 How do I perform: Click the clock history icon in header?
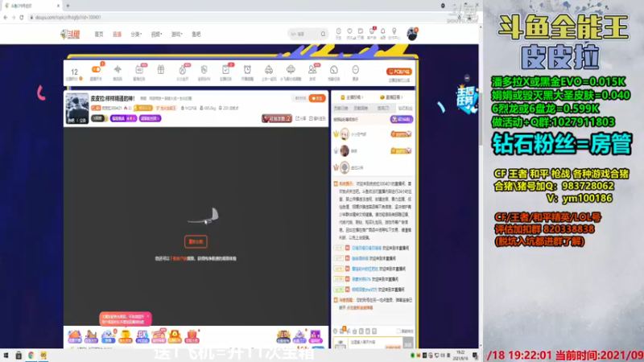[x=338, y=32]
